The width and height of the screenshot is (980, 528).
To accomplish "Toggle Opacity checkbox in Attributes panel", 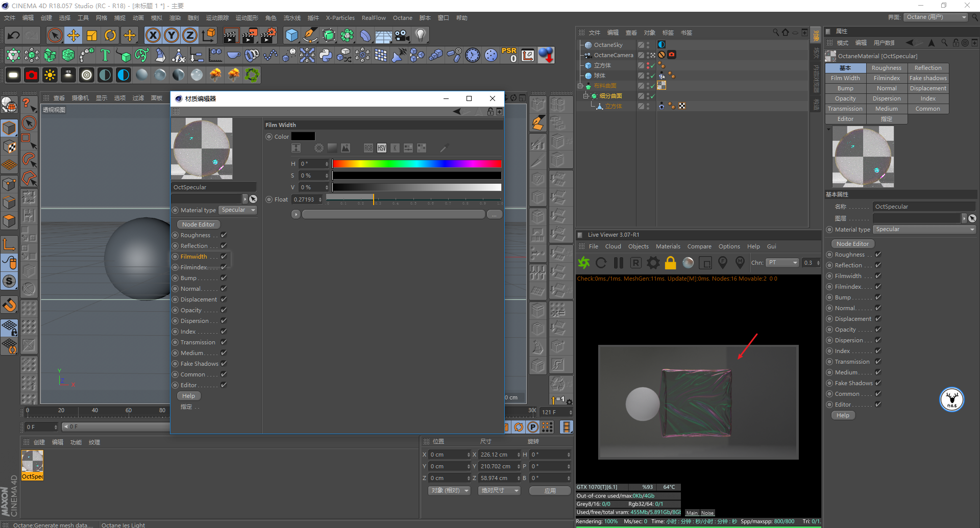I will [878, 330].
